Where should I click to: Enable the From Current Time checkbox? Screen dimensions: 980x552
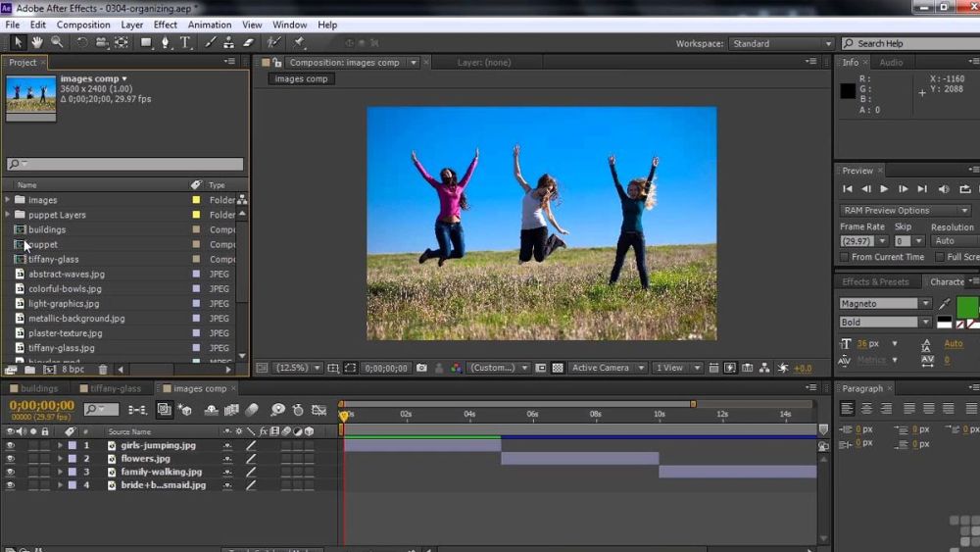click(845, 257)
